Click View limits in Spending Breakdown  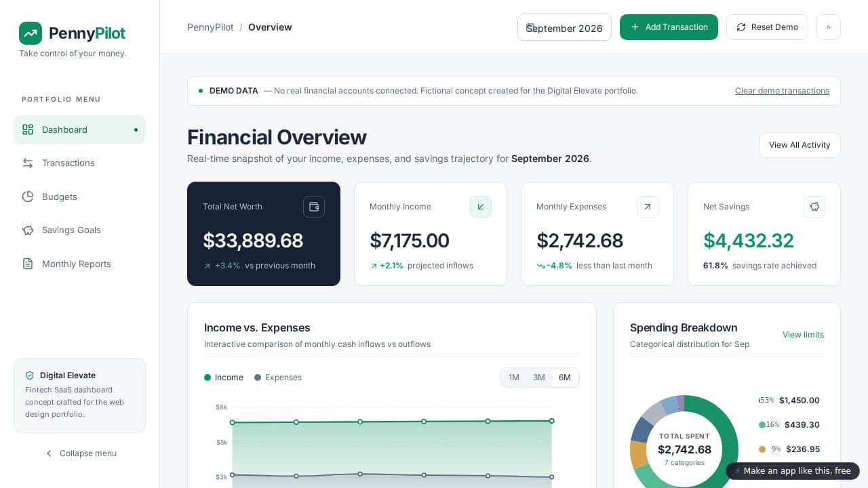coord(803,335)
